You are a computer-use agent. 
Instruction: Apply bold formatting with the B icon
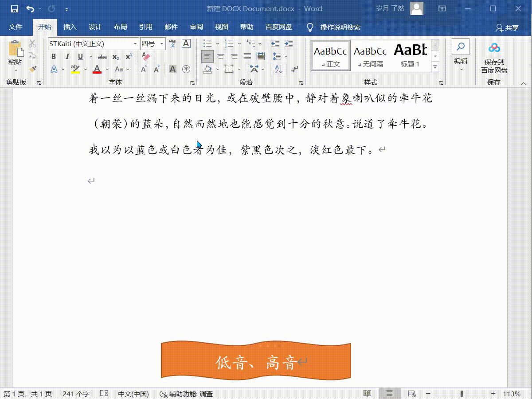(53, 56)
